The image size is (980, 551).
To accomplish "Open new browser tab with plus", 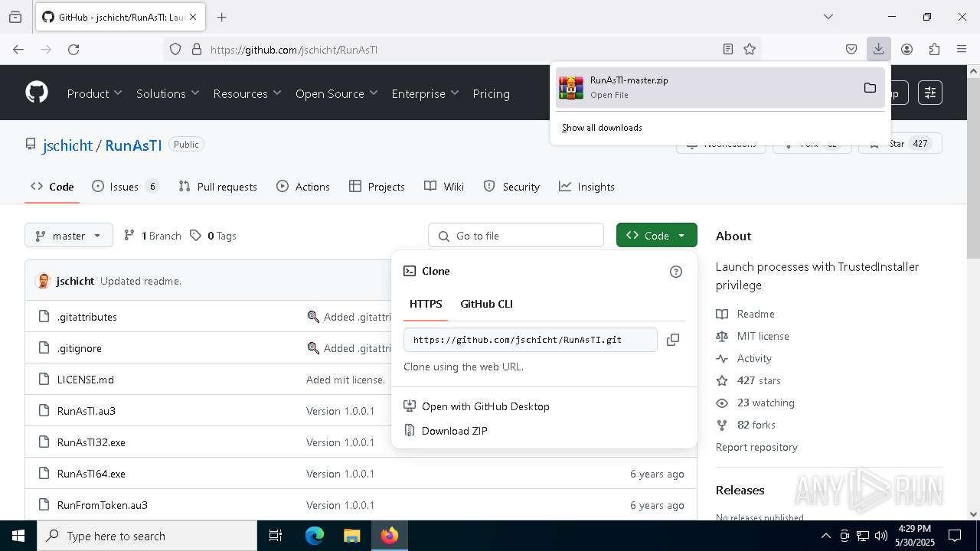I will point(221,17).
